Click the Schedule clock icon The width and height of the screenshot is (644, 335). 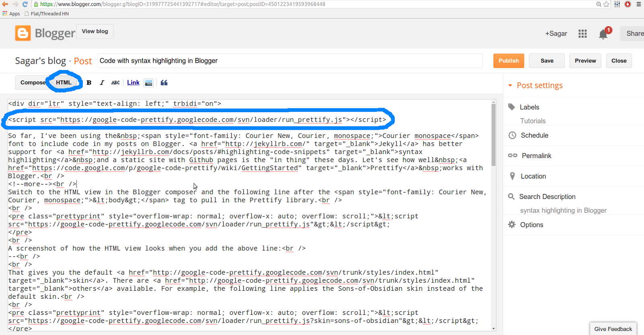tap(512, 136)
